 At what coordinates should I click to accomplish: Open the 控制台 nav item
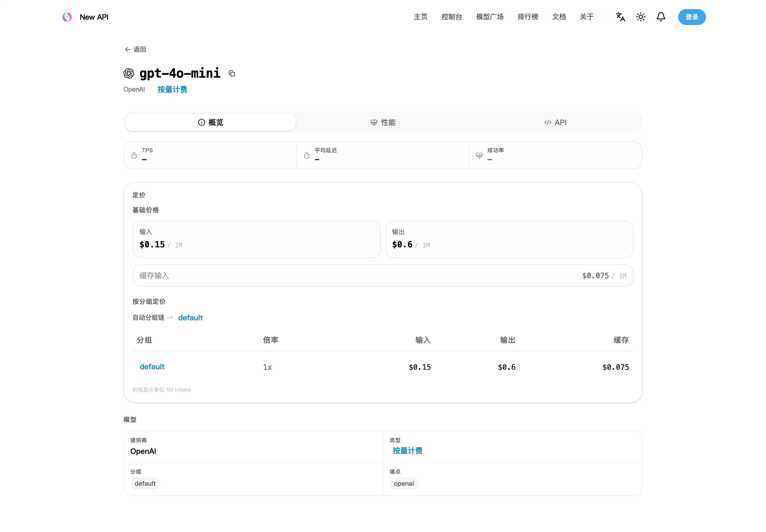452,17
